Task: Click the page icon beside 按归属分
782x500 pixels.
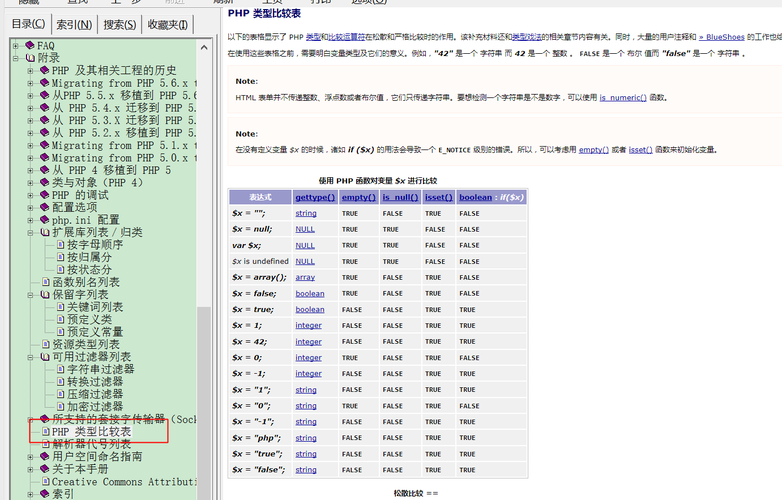Action: 60,257
